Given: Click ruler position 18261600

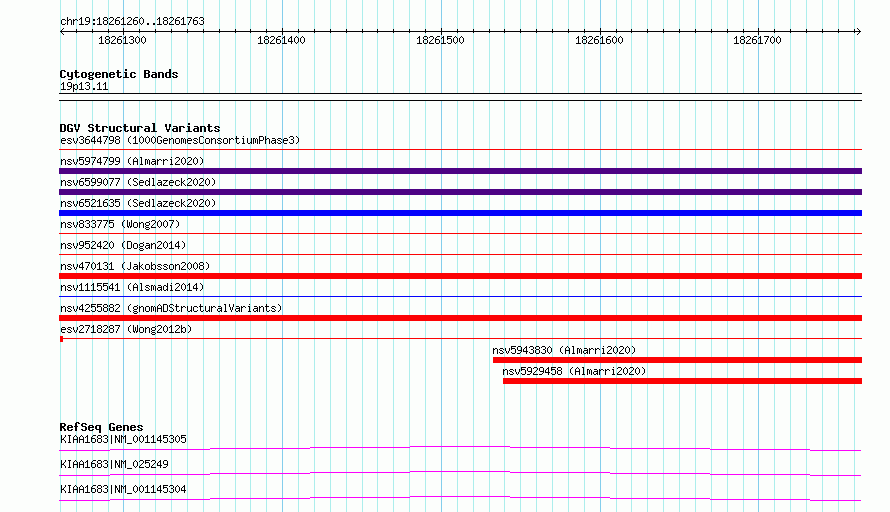Looking at the screenshot, I should pyautogui.click(x=599, y=40).
